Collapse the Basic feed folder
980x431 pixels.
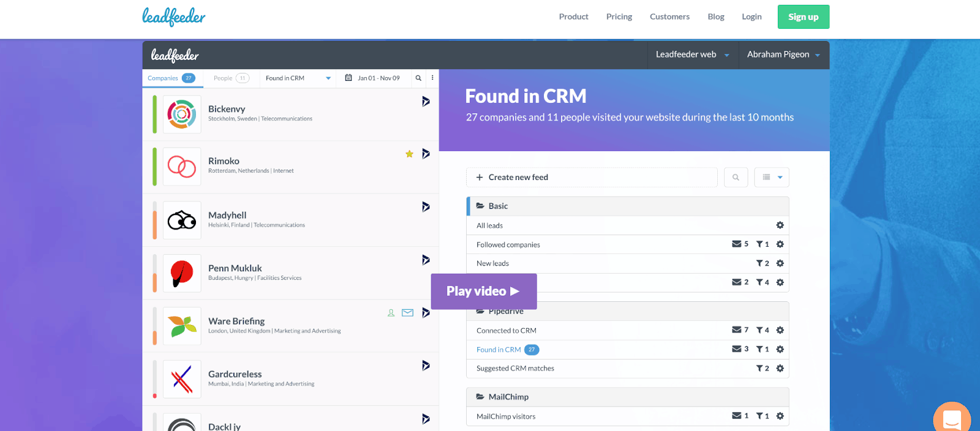(x=628, y=206)
